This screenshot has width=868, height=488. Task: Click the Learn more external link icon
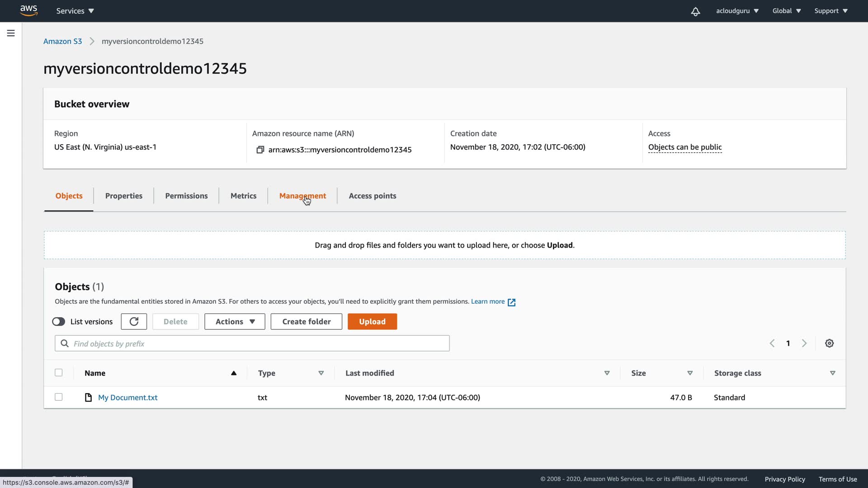tap(511, 302)
